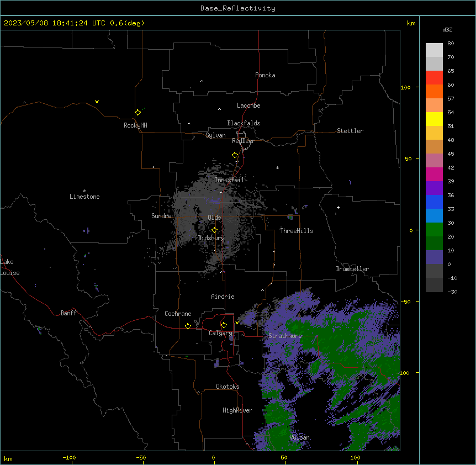This screenshot has width=476, height=465.
Task: Click the Olds label
Action: (214, 218)
